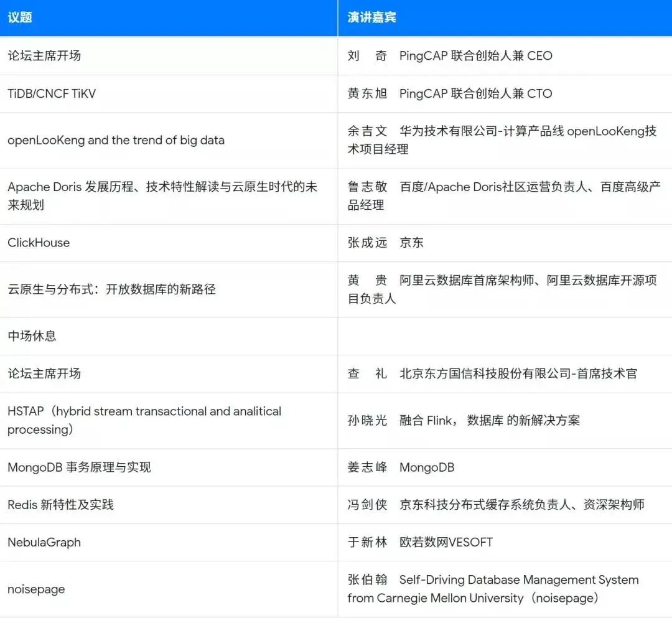Click the 议题 column header

(x=169, y=17)
